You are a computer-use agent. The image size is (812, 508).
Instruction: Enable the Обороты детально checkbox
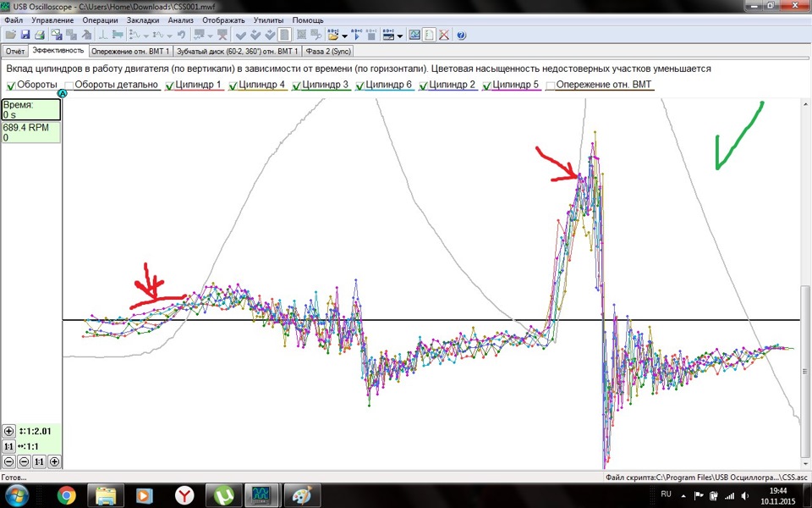[69, 86]
